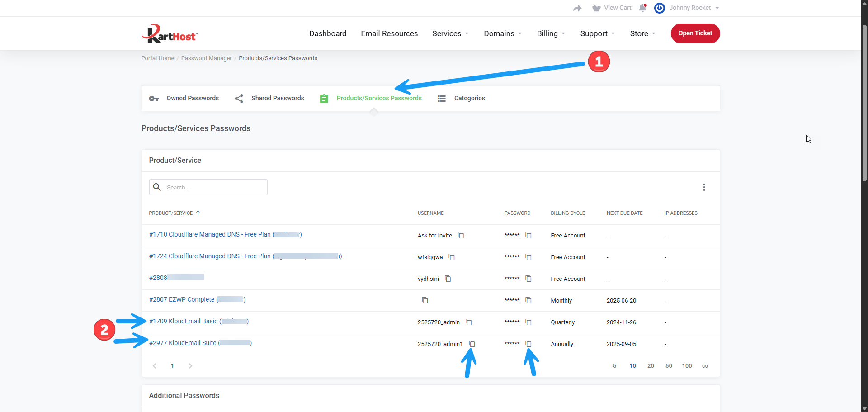
Task: Copy password for #1710 Cloudflare row
Action: click(528, 235)
